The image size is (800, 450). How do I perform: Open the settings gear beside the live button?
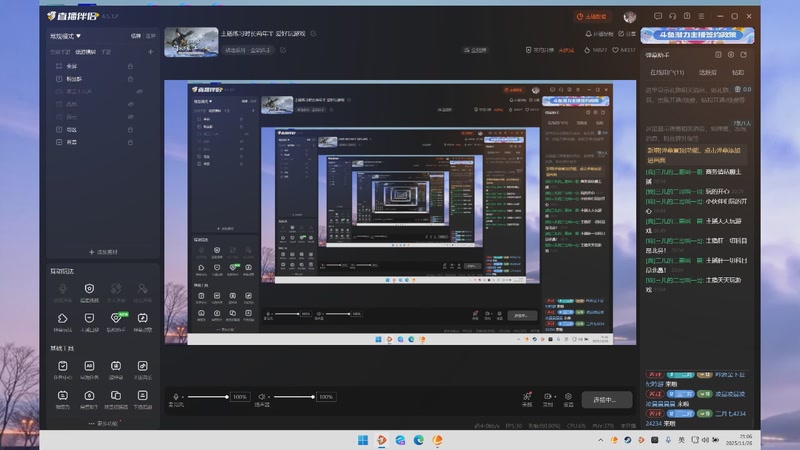tap(568, 396)
